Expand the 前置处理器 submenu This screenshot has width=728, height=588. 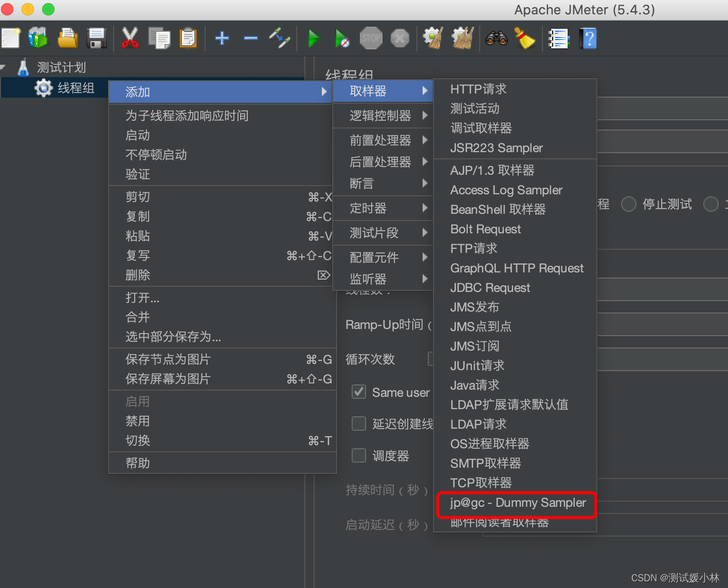383,140
